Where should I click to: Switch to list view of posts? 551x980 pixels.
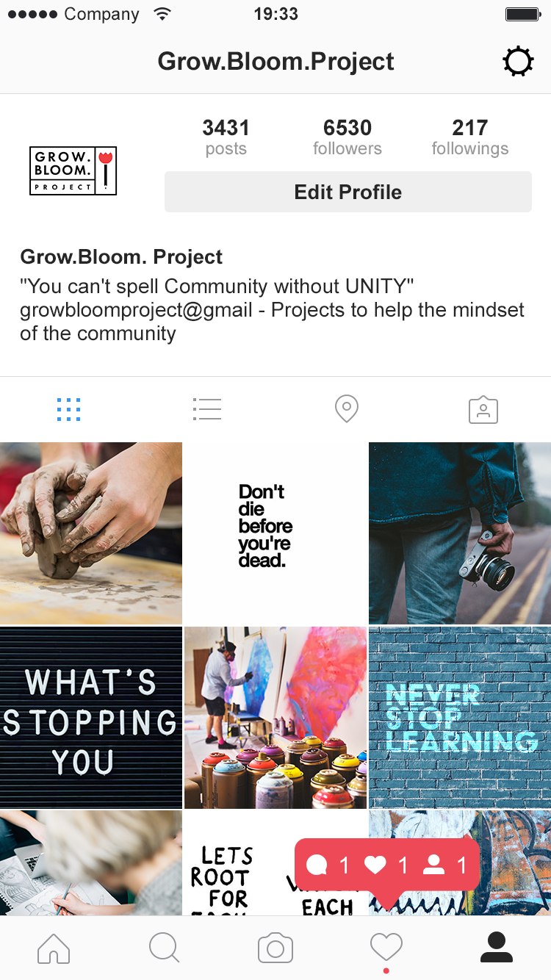point(207,409)
